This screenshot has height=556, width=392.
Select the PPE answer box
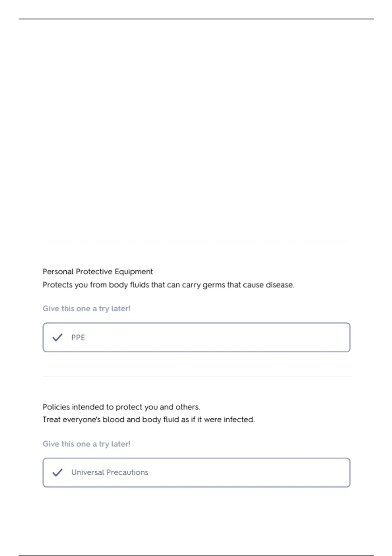(x=196, y=338)
